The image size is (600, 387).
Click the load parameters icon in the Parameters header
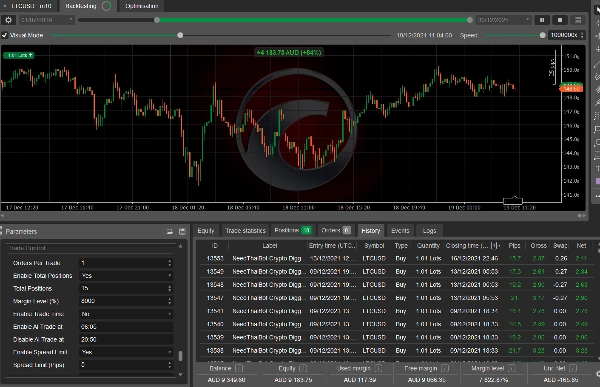coord(170,231)
